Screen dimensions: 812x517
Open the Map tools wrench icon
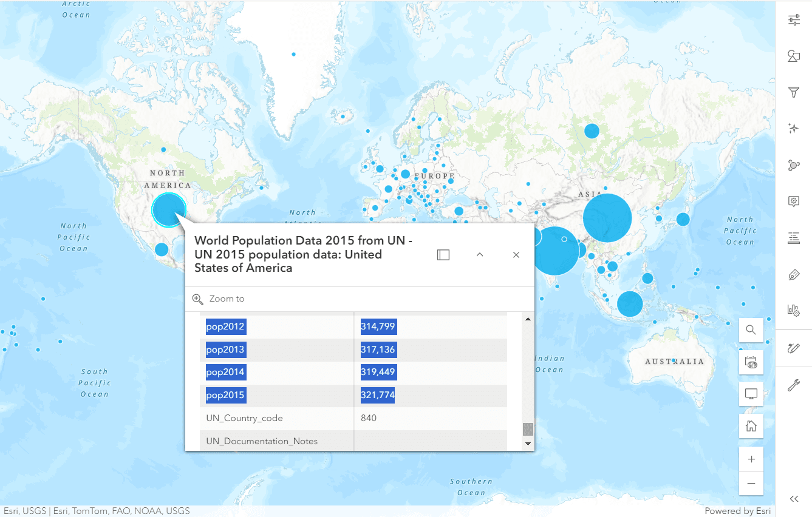[x=794, y=385]
